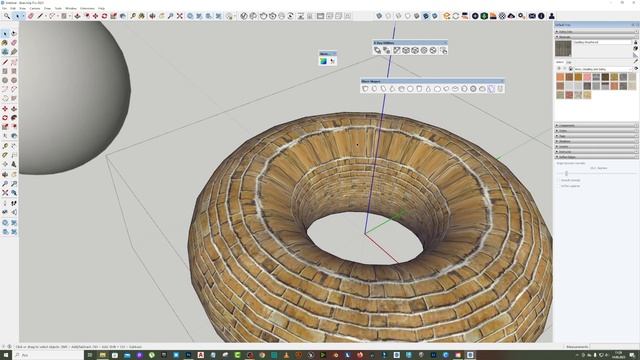
Task: Select the Scale tool in top toolbar
Action: (x=113, y=16)
